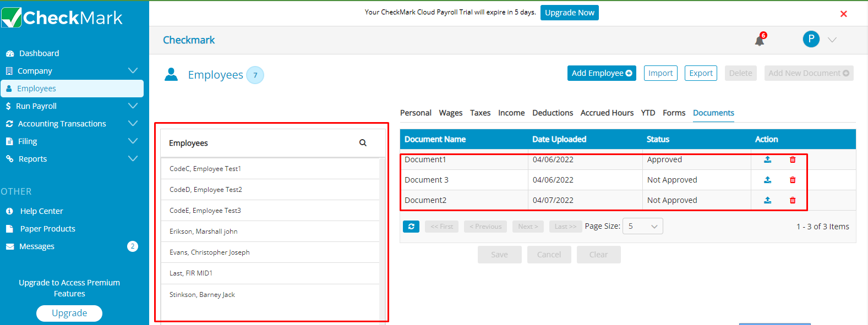Click Add Employee button
Image resolution: width=868 pixels, height=325 pixels.
pyautogui.click(x=602, y=73)
